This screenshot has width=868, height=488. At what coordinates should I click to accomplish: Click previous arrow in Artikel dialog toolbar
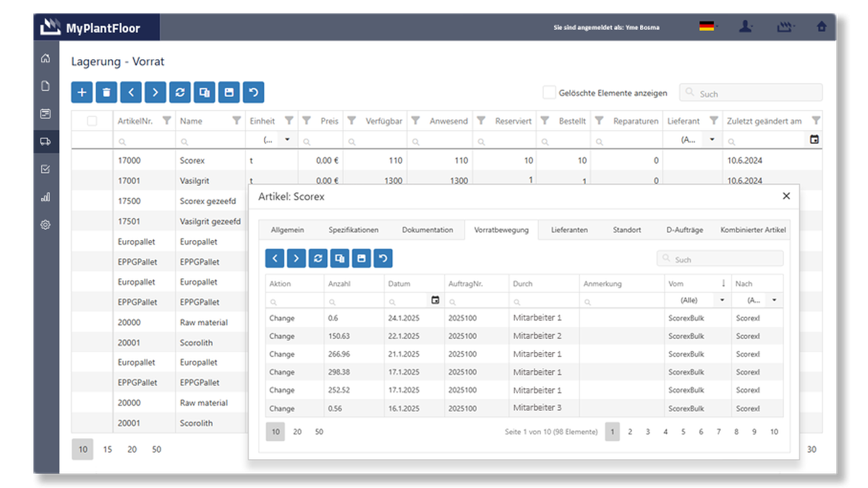click(275, 258)
